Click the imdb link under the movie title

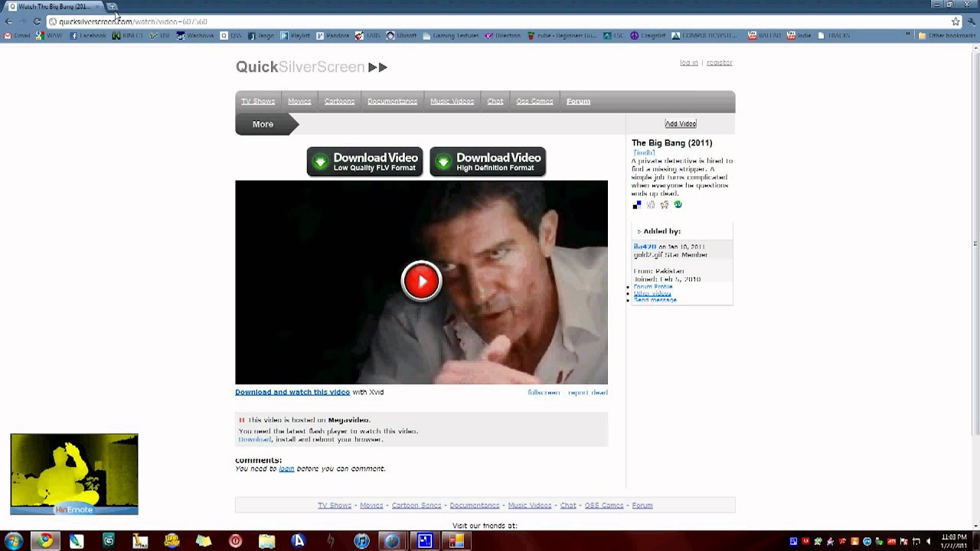point(644,152)
